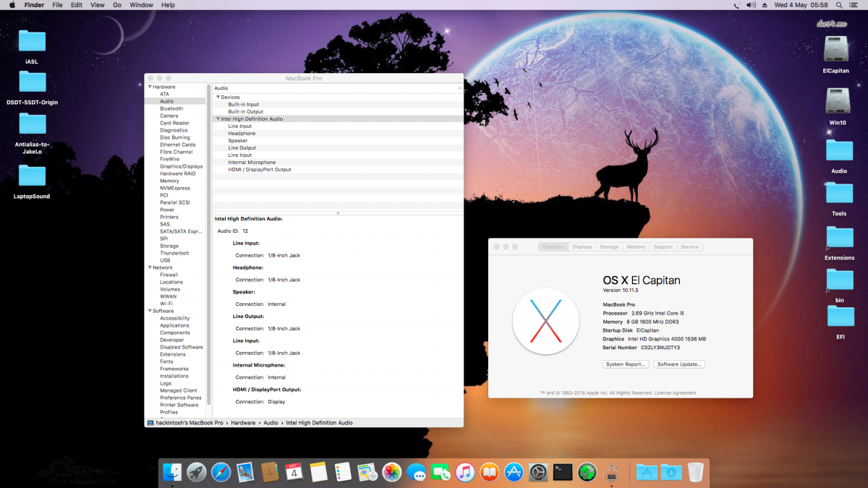Select Bluetooth in the Hardware list

click(171, 108)
